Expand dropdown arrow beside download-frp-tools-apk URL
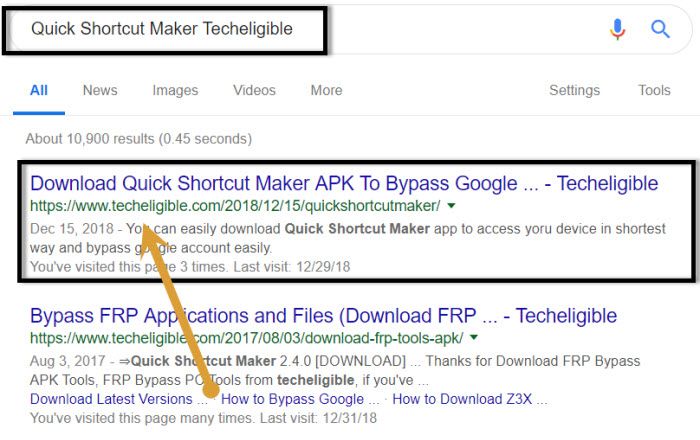Image resolution: width=700 pixels, height=440 pixels. click(474, 338)
